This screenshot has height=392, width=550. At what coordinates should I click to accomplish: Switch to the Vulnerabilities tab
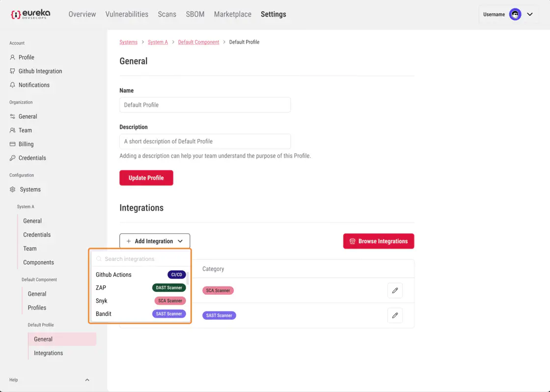click(x=127, y=14)
